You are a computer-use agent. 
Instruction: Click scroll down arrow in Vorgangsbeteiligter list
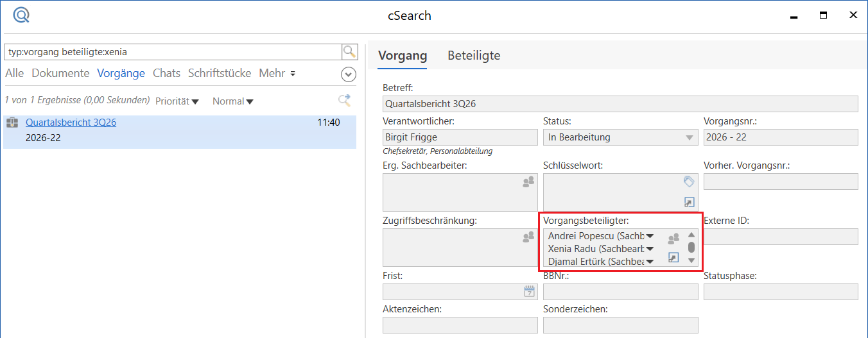click(691, 260)
